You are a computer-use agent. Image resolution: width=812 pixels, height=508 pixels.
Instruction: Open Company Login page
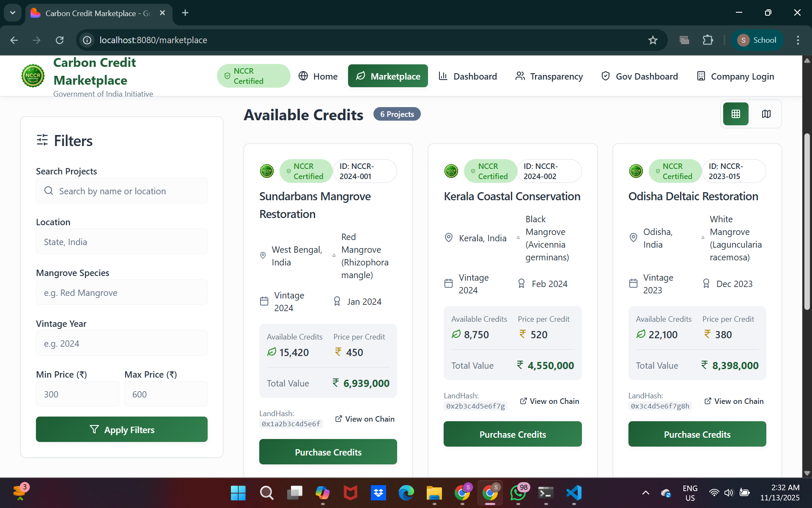(735, 76)
